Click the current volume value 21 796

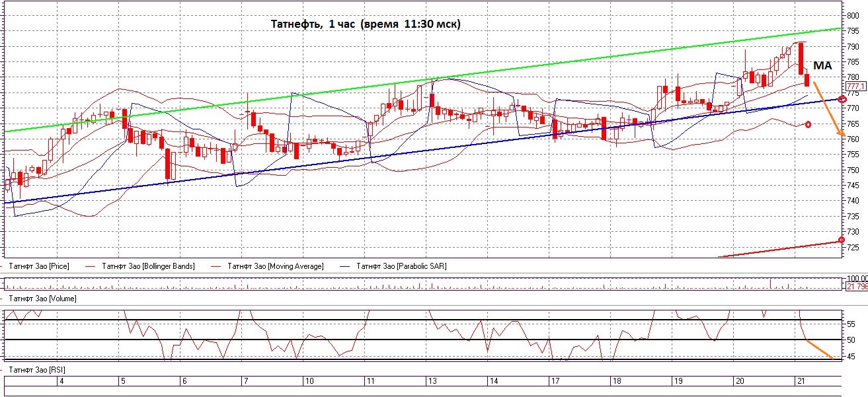tap(857, 286)
